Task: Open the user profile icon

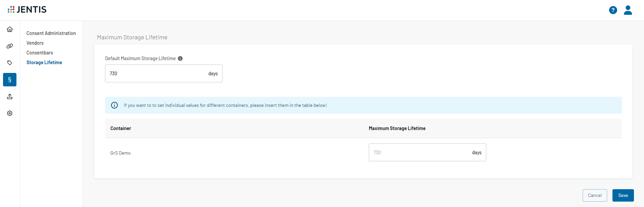Action: (628, 10)
